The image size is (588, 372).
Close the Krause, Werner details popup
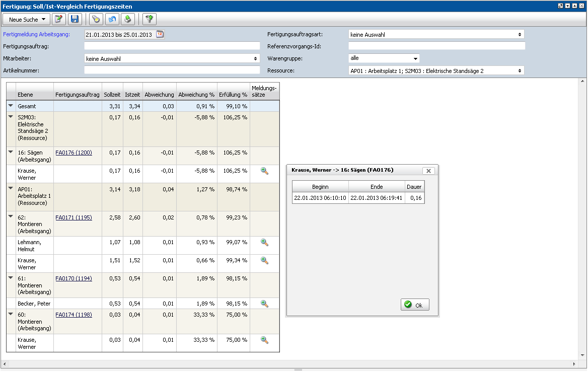coord(428,171)
